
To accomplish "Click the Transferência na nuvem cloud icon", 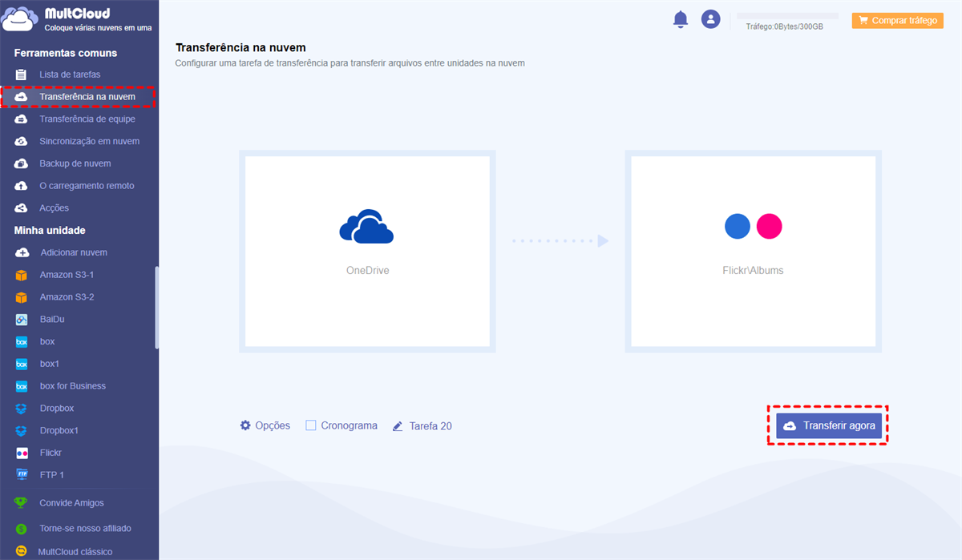I will (x=22, y=97).
